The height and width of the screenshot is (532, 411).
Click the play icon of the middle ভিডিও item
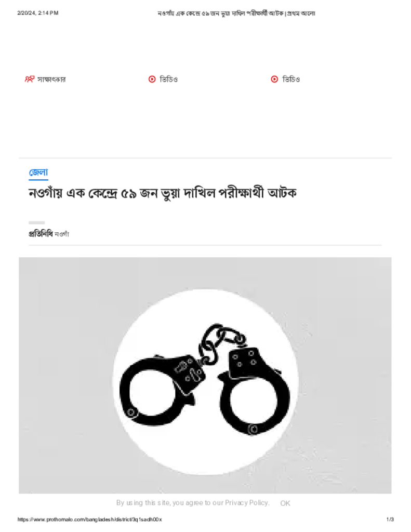click(152, 79)
